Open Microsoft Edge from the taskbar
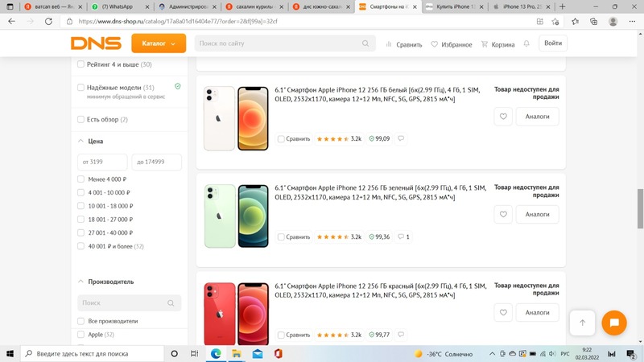644x362 pixels. [216, 353]
